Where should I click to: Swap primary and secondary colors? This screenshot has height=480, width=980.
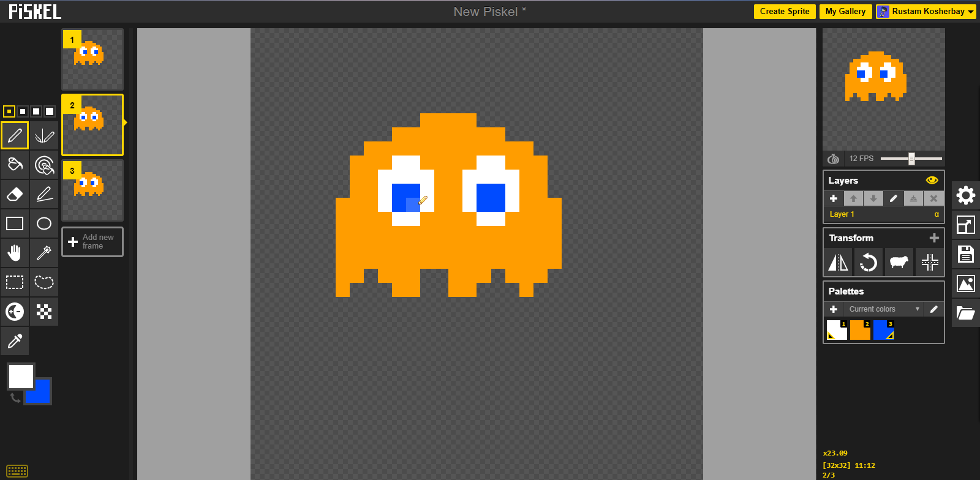15,398
